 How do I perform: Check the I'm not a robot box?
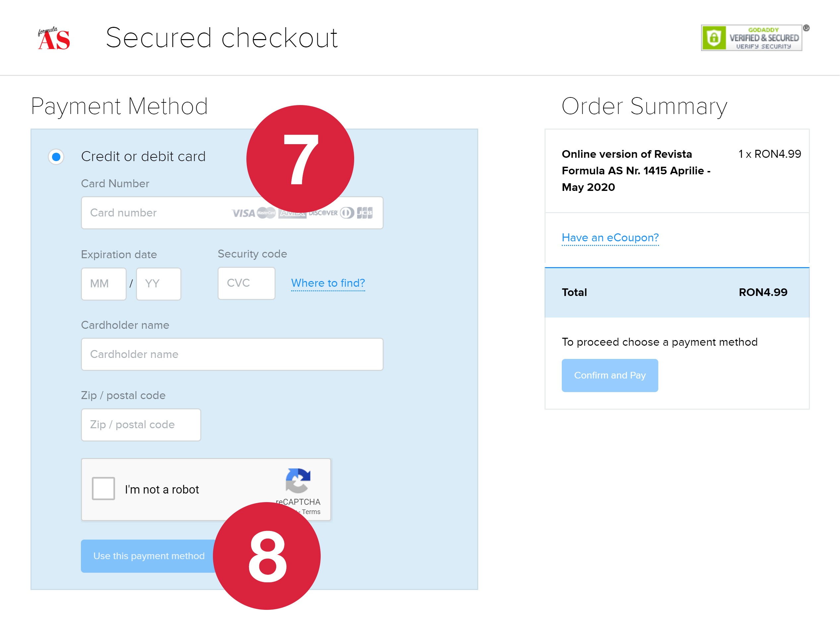click(x=103, y=489)
